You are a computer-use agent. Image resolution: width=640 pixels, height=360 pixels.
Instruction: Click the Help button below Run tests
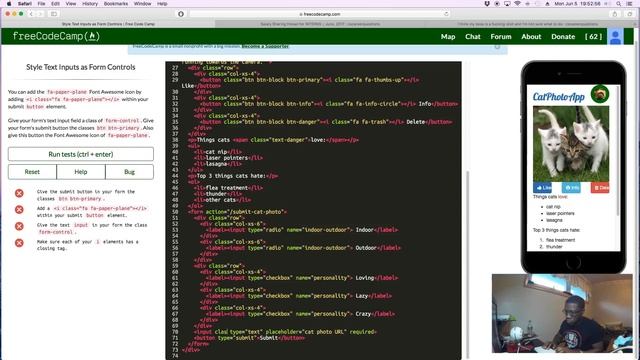coord(81,172)
